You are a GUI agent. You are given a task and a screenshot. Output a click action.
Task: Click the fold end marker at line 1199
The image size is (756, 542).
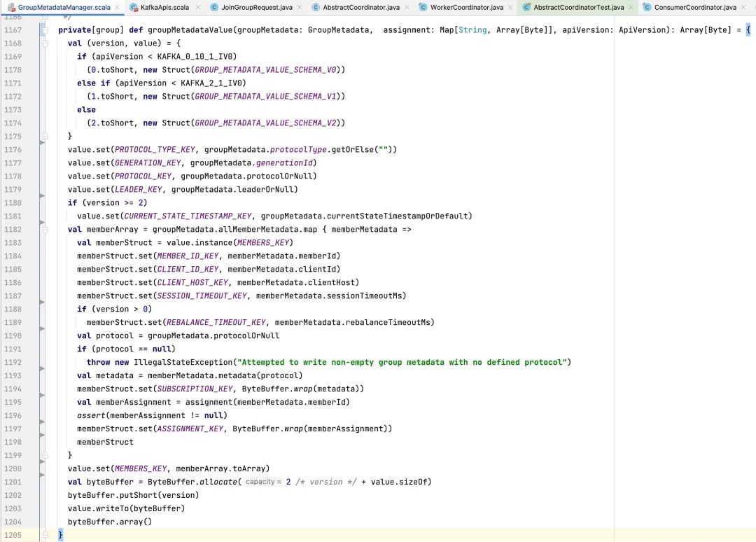point(45,455)
